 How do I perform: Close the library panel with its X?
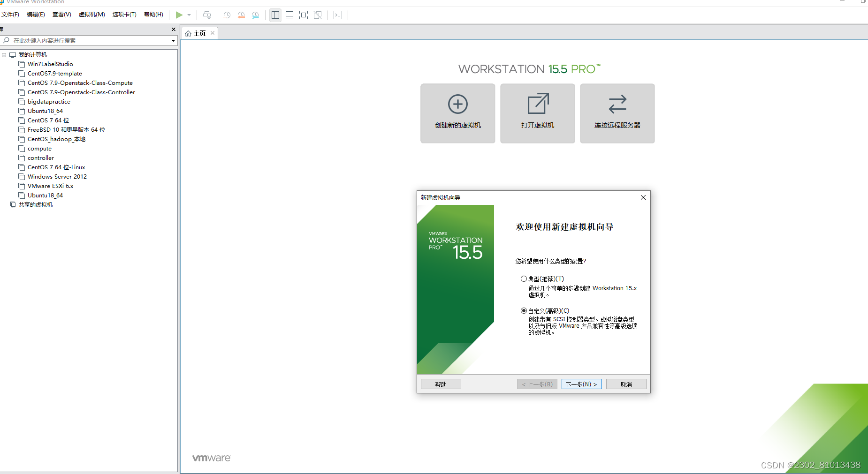click(x=174, y=29)
